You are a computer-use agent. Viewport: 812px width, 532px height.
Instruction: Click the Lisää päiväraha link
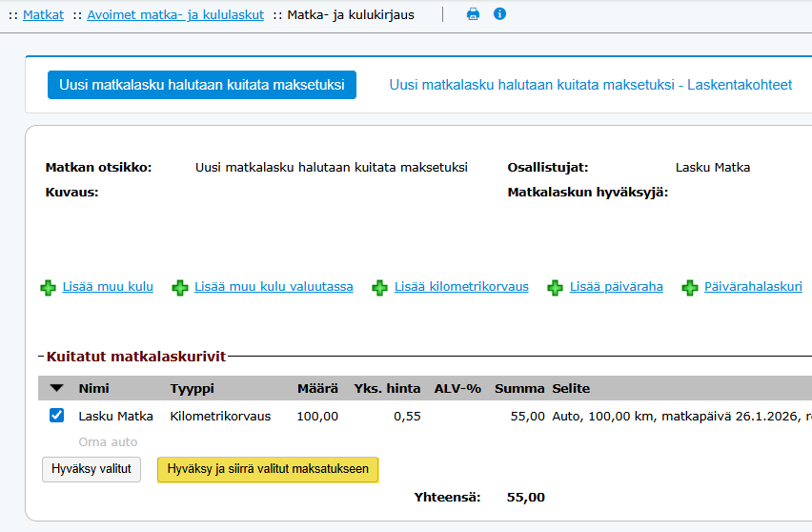(617, 286)
